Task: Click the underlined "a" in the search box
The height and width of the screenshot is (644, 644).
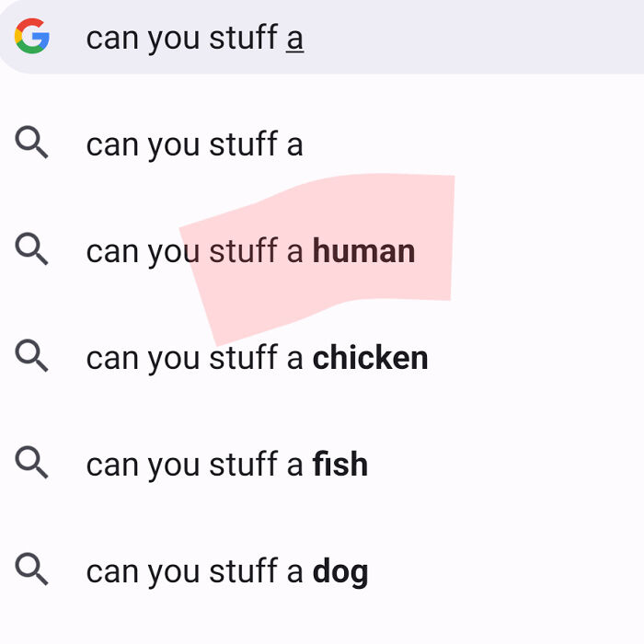Action: coord(294,39)
